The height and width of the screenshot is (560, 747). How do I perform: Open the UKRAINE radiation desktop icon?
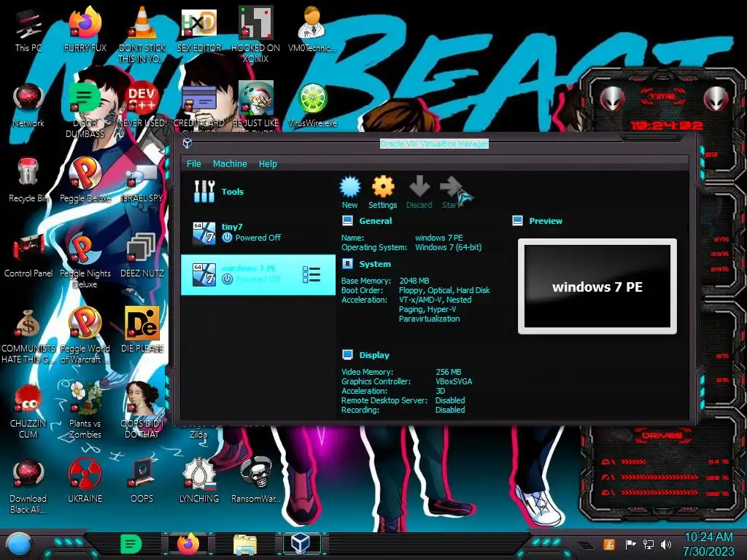tap(85, 481)
